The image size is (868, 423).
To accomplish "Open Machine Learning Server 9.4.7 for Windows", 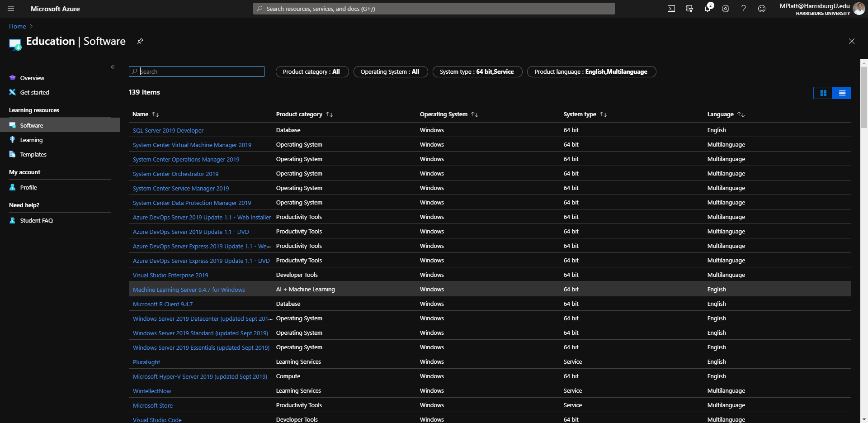I will coord(189,290).
